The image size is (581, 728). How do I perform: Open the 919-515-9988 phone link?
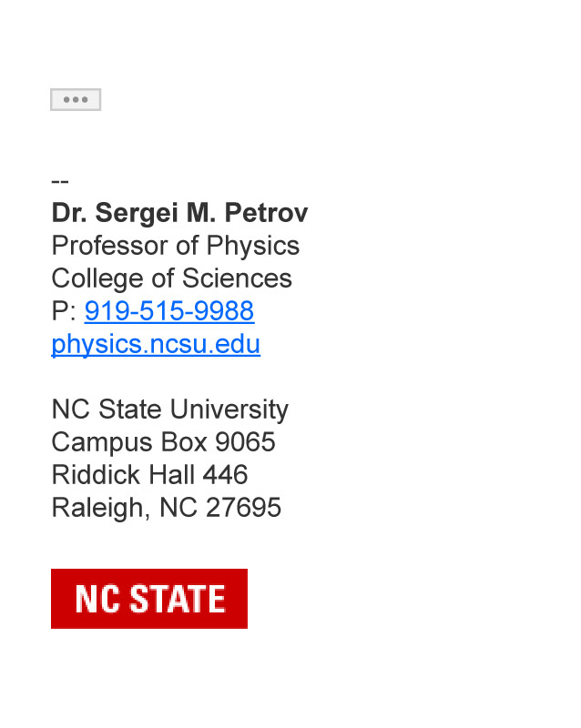[169, 310]
